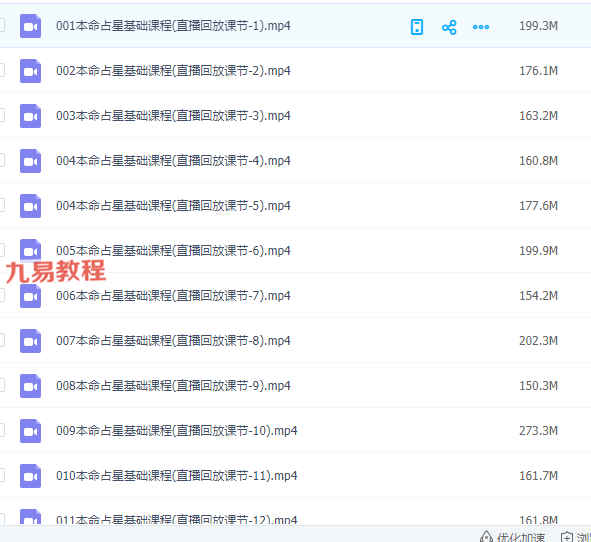Screen dimensions: 591x542
Task: Tick checkbox for the 176.1M file row
Action: pos(1,70)
